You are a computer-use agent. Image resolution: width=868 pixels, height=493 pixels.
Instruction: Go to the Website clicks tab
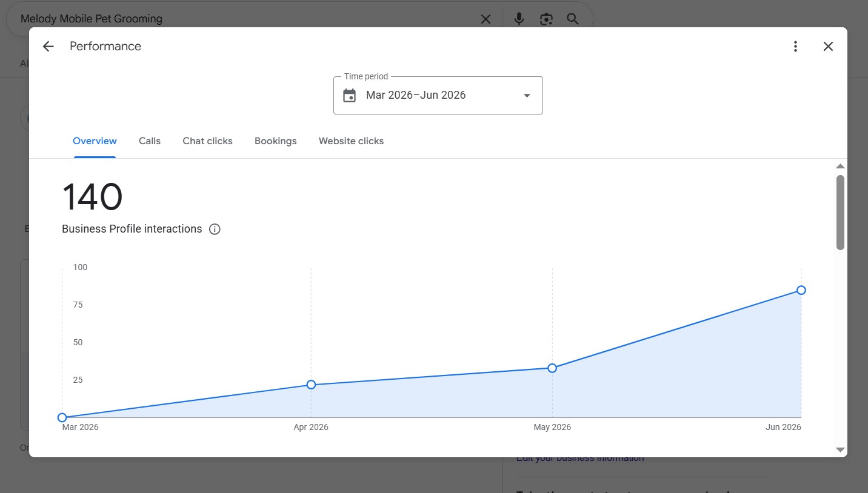[x=351, y=141]
